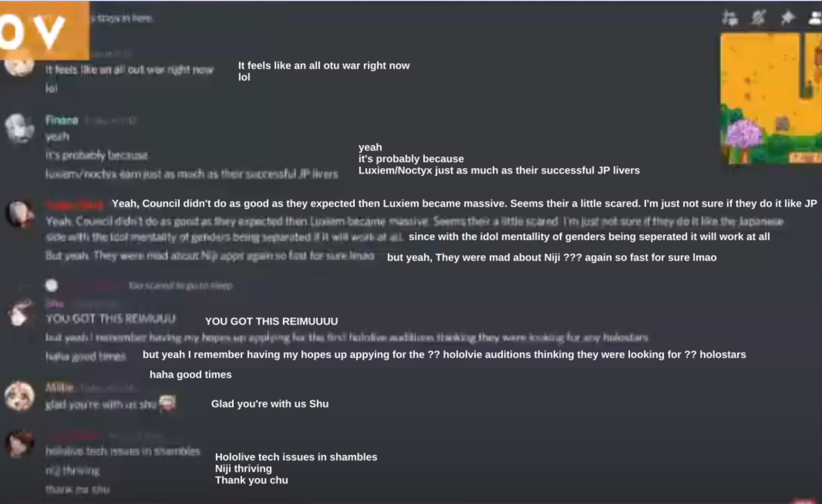822x504 pixels.
Task: Click the Millie username
Action: pyautogui.click(x=60, y=387)
